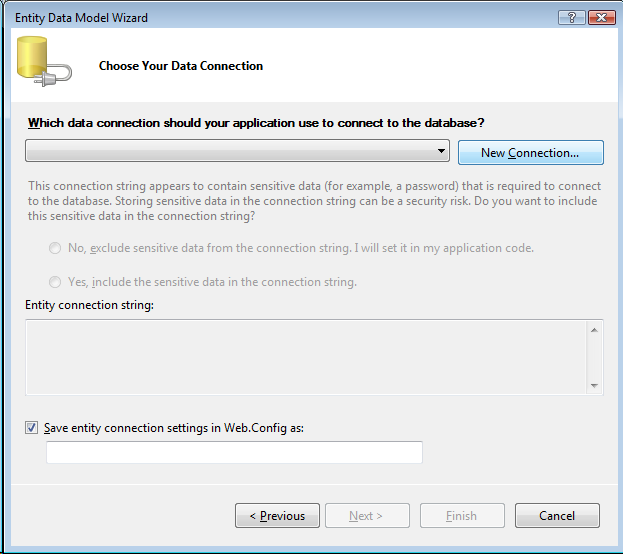Go back with the Previous button
623x554 pixels.
click(277, 516)
